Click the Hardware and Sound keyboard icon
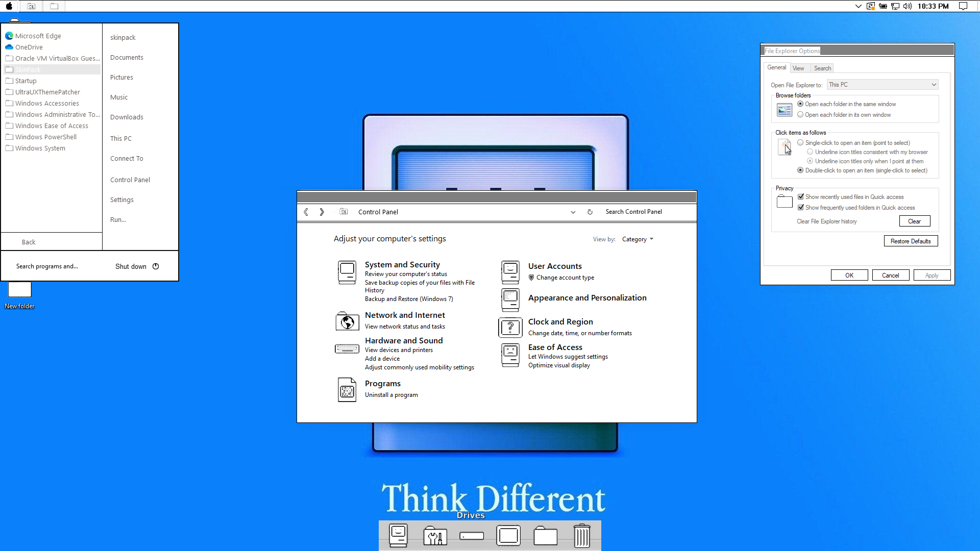980x551 pixels. (347, 349)
